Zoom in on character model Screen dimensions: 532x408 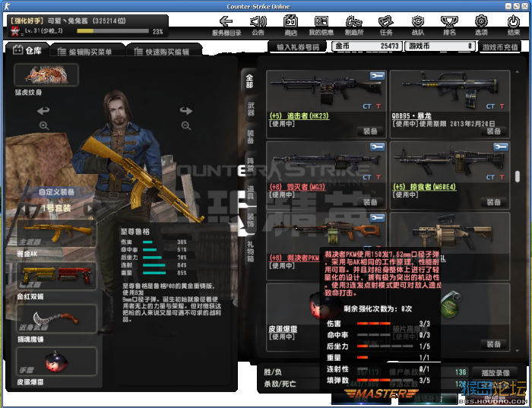(44, 126)
